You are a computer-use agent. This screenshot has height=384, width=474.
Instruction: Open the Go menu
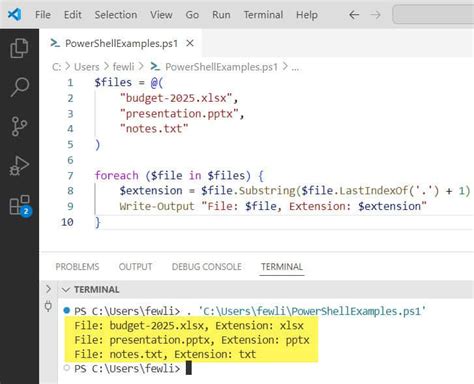click(x=192, y=15)
